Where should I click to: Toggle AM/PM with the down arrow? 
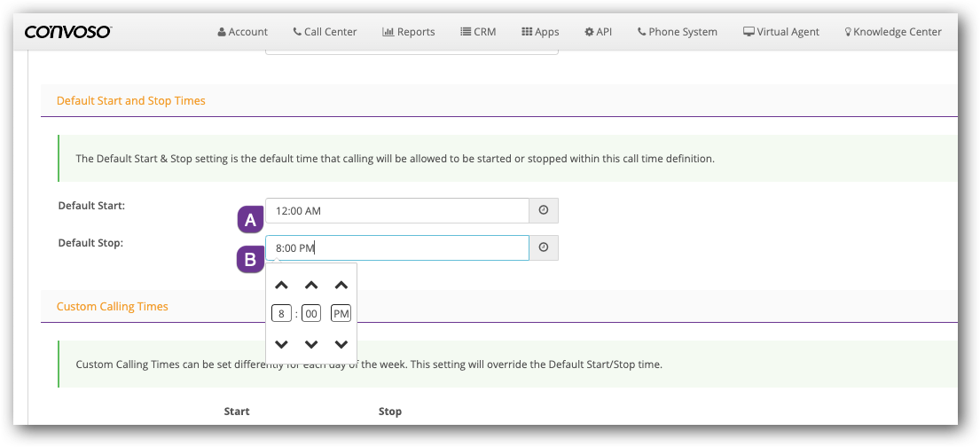tap(341, 344)
